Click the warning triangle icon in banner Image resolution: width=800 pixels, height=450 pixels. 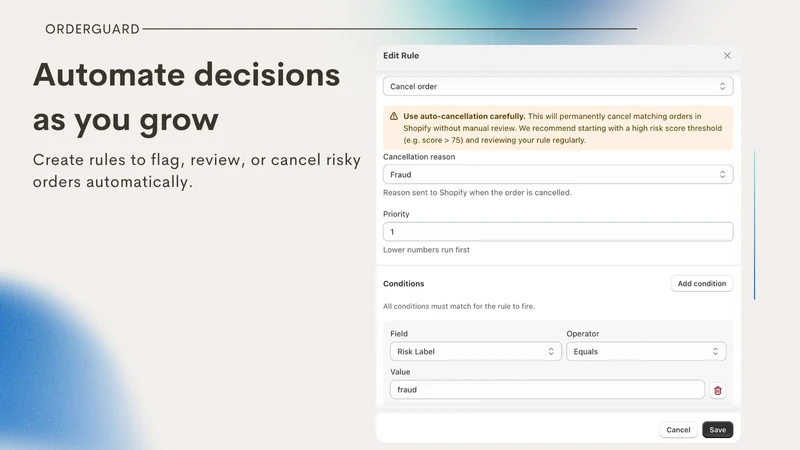click(x=394, y=116)
